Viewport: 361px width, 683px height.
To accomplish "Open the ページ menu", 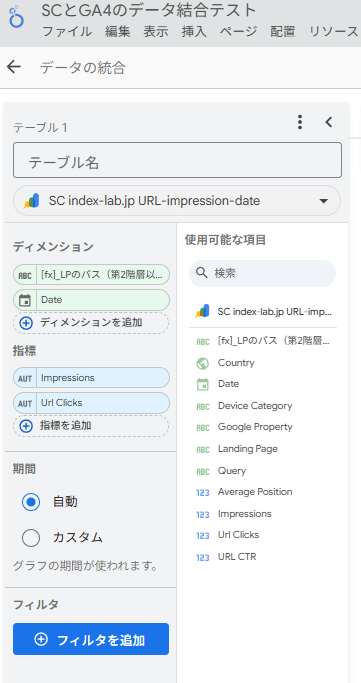I will point(239,32).
